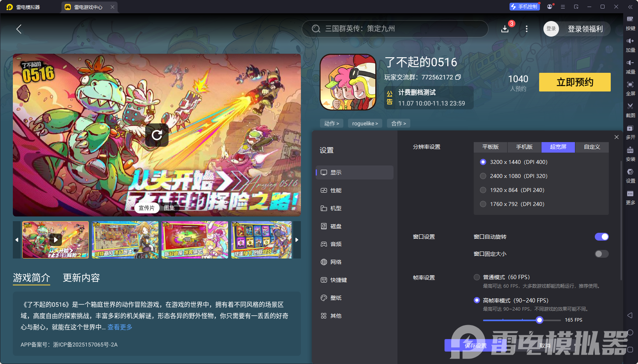Click the 了不起的0516 game app icon
This screenshot has height=364, width=638.
coord(348,82)
